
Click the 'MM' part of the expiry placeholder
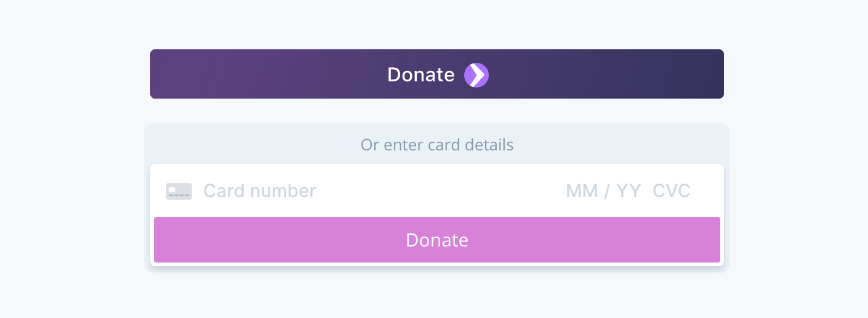point(582,191)
